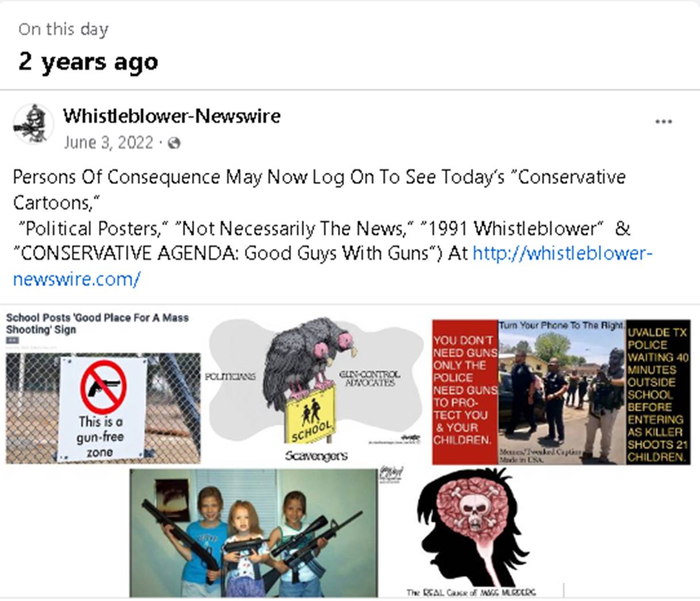Click the post text mentioning Conservative Cartoons
The height and width of the screenshot is (601, 700).
333,228
